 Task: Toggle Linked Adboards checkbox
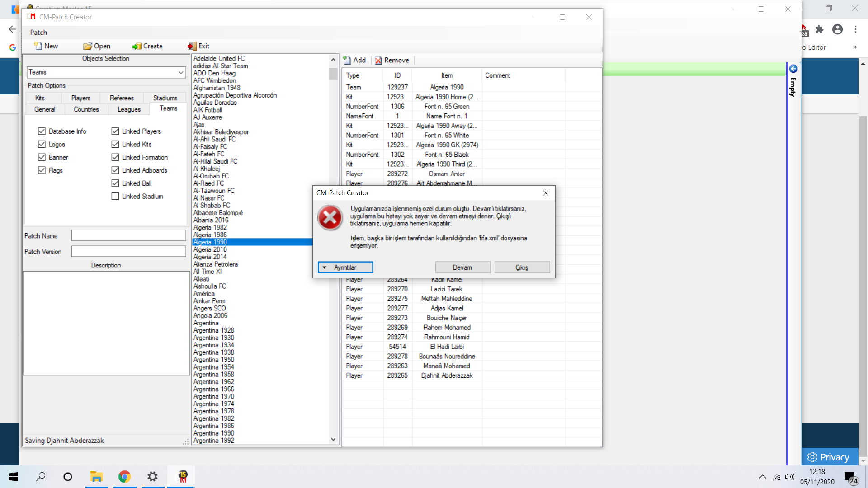tap(115, 170)
